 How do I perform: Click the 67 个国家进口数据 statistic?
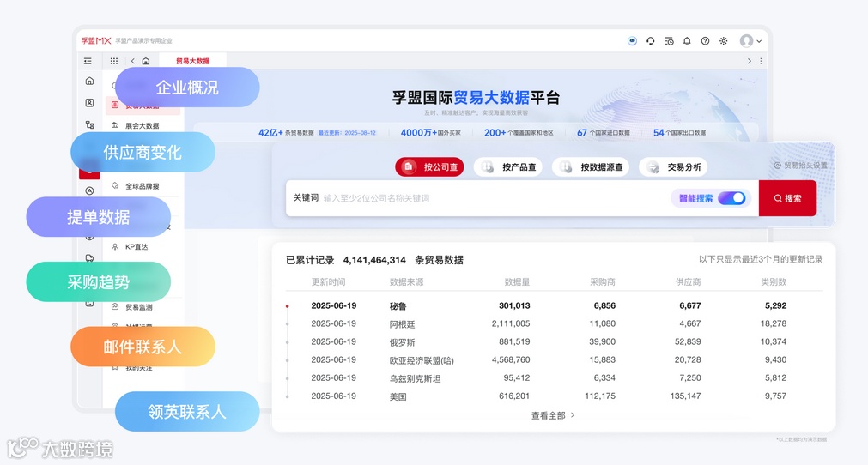pos(604,133)
